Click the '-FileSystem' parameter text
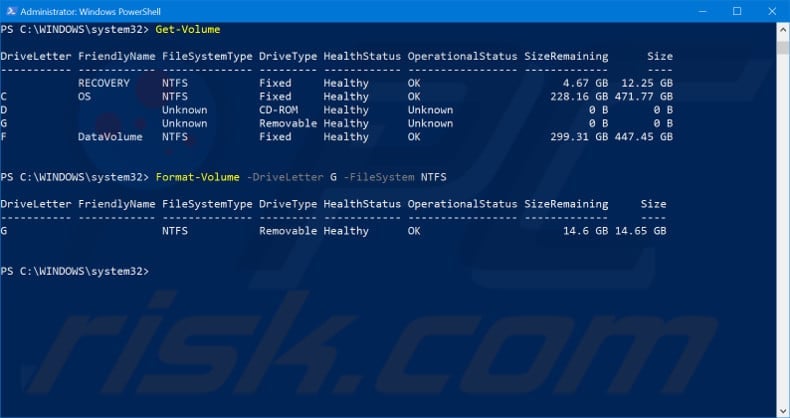The height and width of the screenshot is (418, 790). tap(379, 177)
